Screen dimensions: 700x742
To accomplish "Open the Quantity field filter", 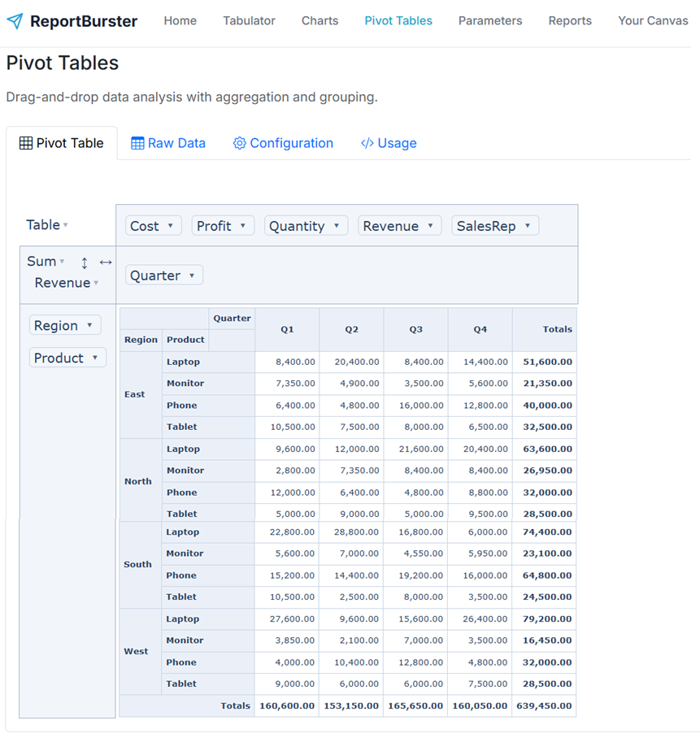I will pos(337,226).
